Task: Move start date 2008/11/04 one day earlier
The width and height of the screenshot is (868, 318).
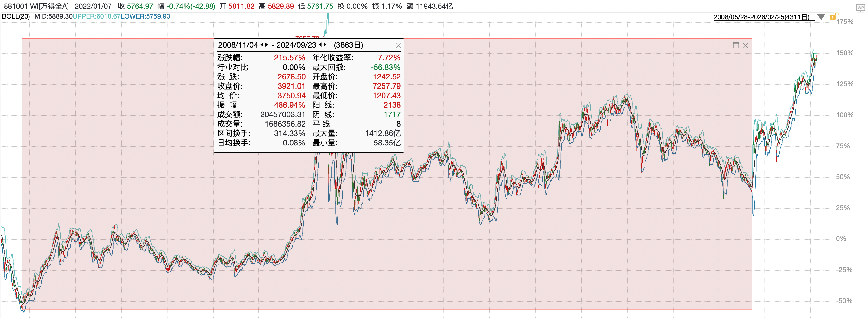Action: (262, 45)
